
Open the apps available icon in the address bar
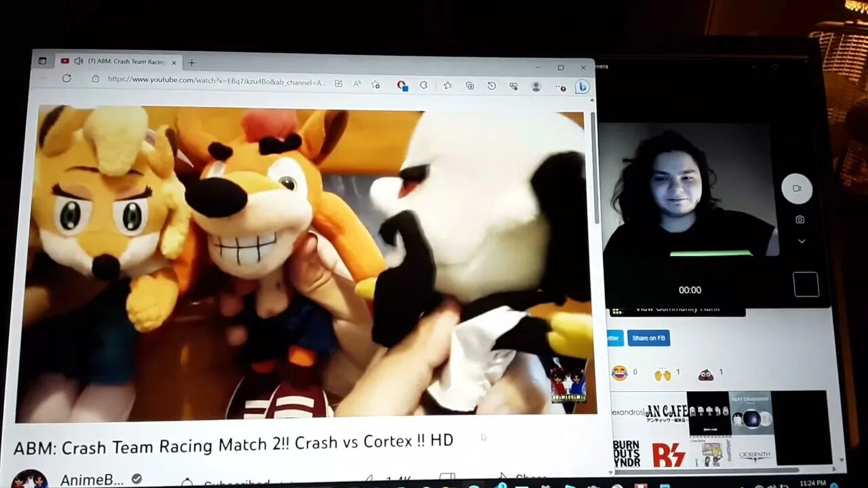pyautogui.click(x=338, y=83)
